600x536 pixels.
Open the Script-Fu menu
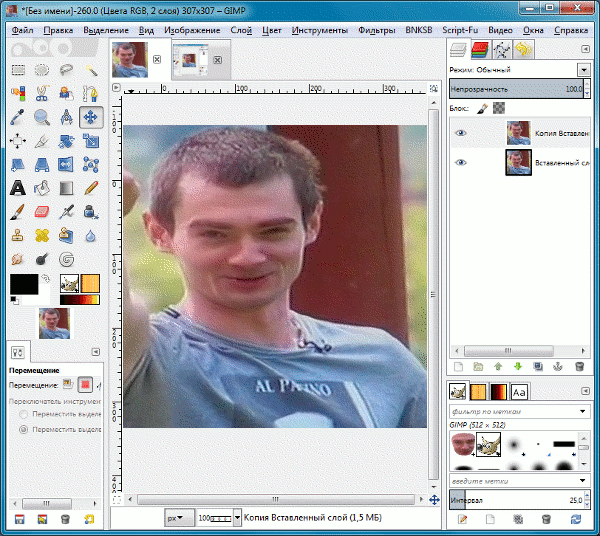point(460,30)
